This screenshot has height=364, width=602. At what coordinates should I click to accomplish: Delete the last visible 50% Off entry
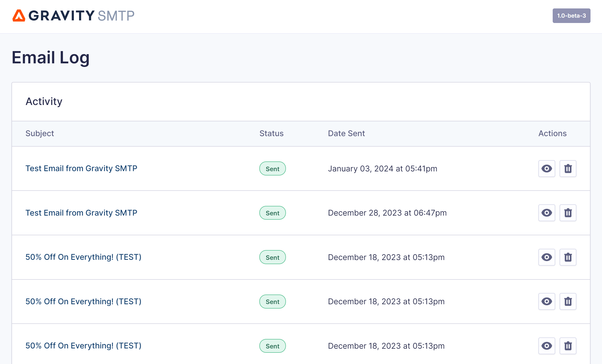pos(568,346)
